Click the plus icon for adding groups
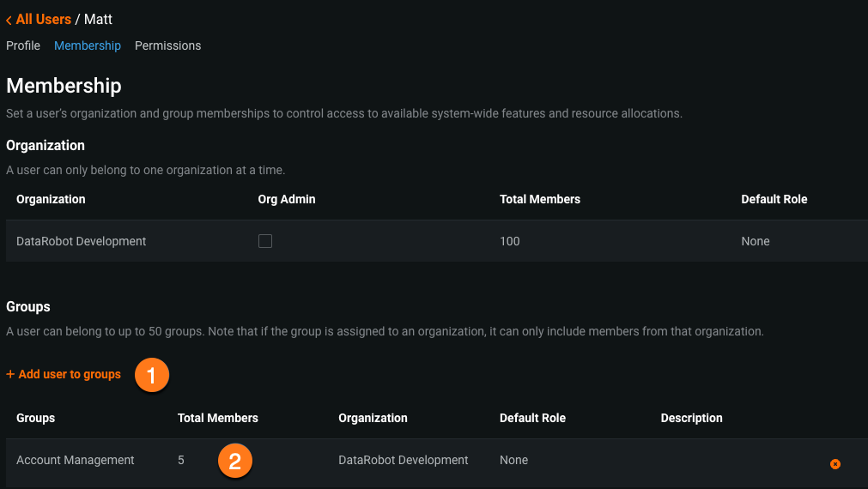This screenshot has height=489, width=868. tap(10, 375)
